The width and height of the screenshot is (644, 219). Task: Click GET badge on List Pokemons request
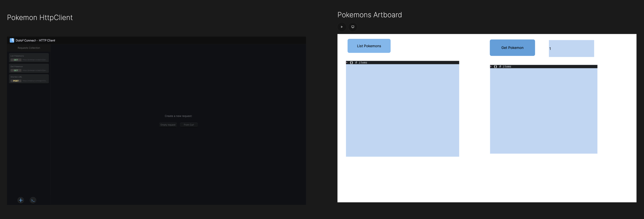(16, 60)
